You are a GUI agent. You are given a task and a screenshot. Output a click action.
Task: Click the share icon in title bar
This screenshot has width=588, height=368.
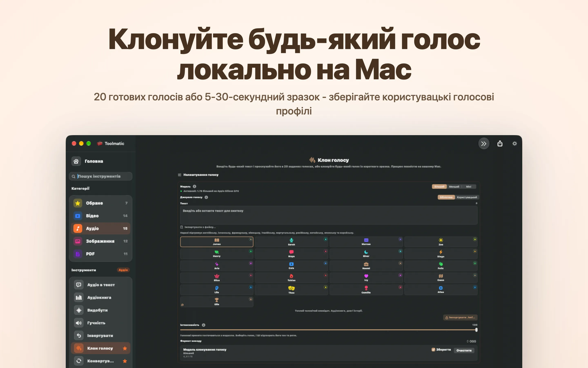tap(500, 143)
